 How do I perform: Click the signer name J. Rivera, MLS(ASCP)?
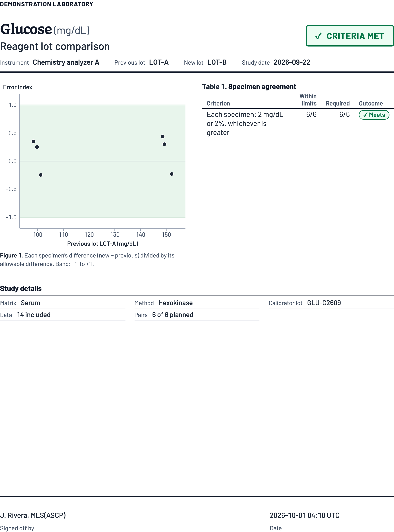point(33,515)
